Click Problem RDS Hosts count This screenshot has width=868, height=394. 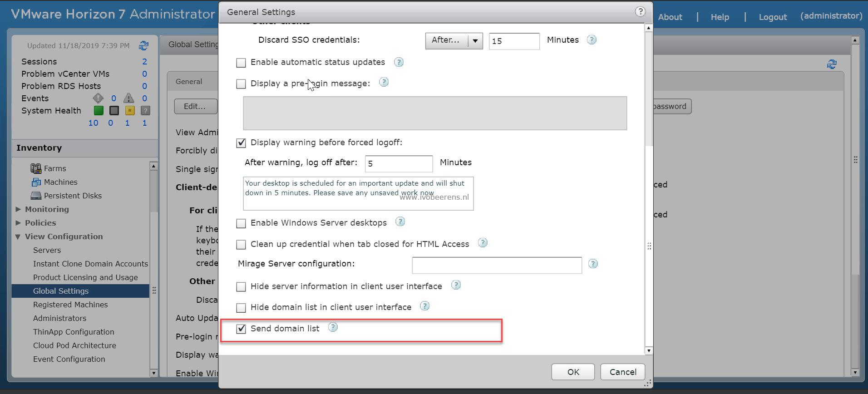[145, 86]
